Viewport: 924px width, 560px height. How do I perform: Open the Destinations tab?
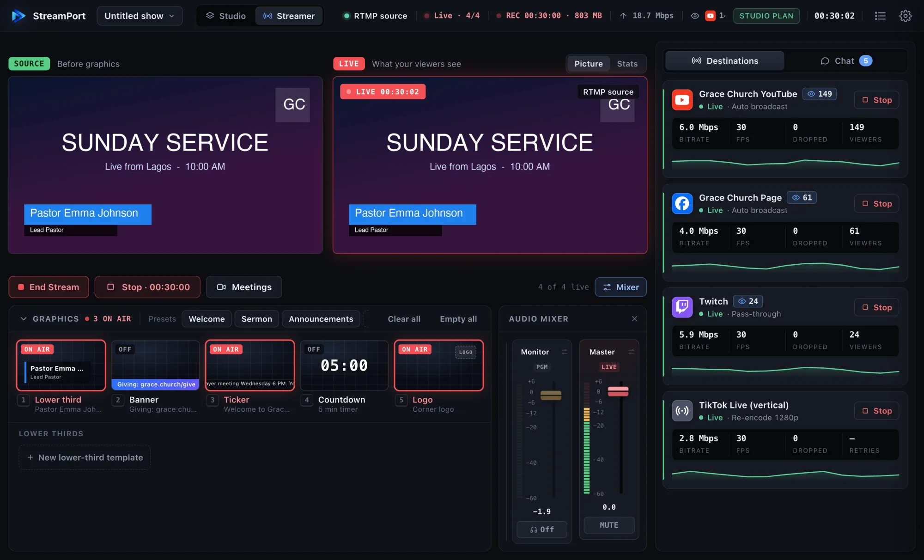[x=724, y=61]
